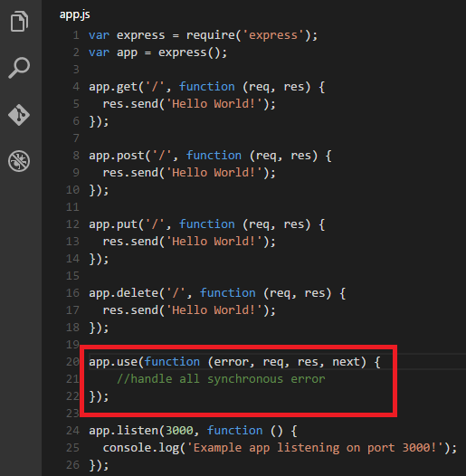Click line number 20 in gutter
This screenshot has height=476, width=466.
[72, 362]
